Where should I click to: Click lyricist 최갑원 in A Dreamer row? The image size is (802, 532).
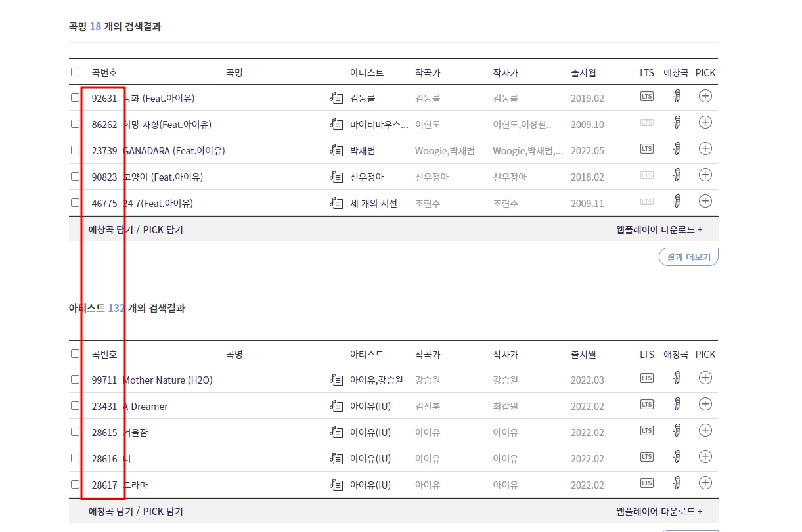click(506, 407)
